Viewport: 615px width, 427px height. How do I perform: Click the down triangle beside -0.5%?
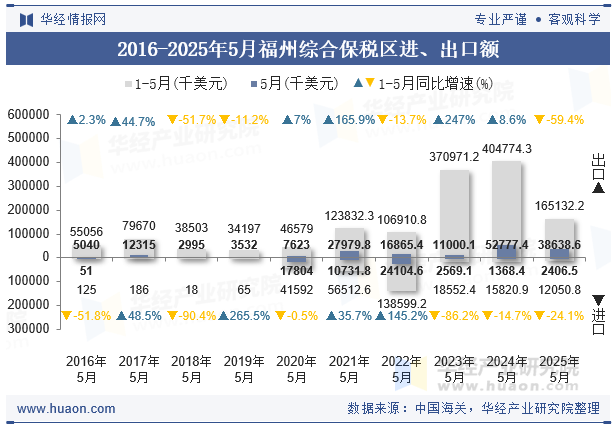pyautogui.click(x=280, y=315)
